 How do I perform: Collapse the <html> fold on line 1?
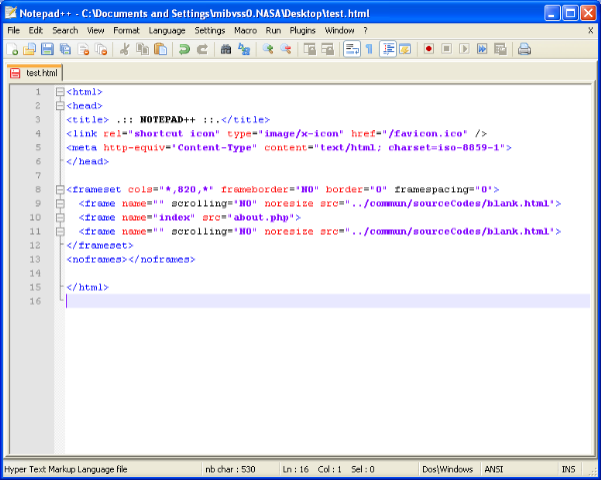tap(60, 92)
